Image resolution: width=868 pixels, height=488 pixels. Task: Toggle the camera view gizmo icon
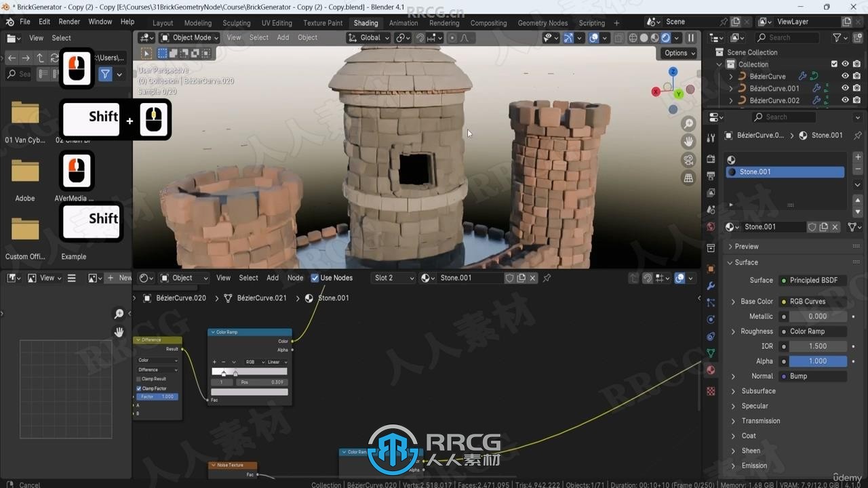point(688,160)
